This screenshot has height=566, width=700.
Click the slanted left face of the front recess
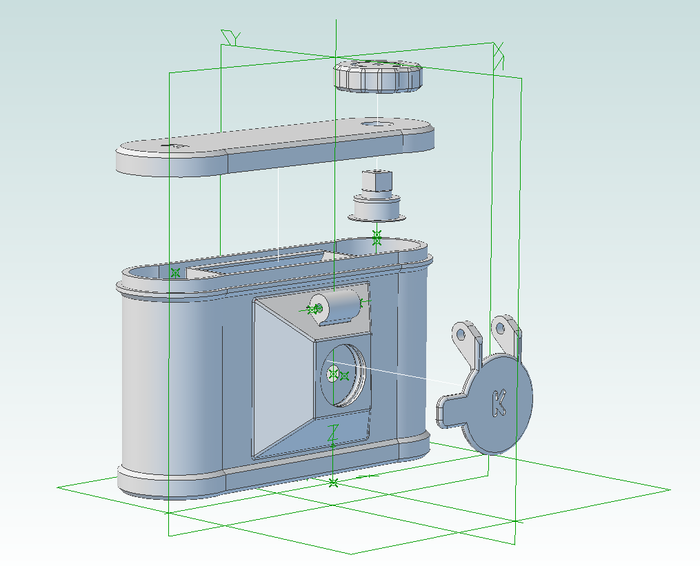283,379
